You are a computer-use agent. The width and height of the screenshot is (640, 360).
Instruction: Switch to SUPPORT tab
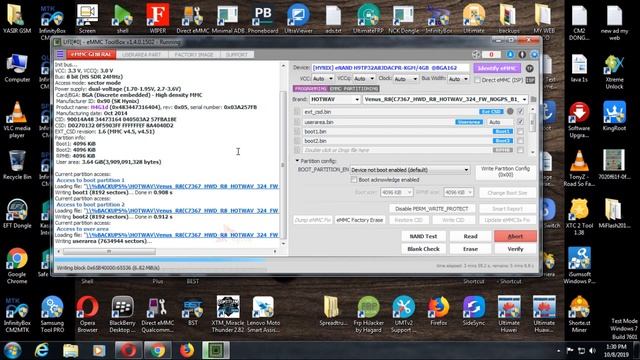237,54
